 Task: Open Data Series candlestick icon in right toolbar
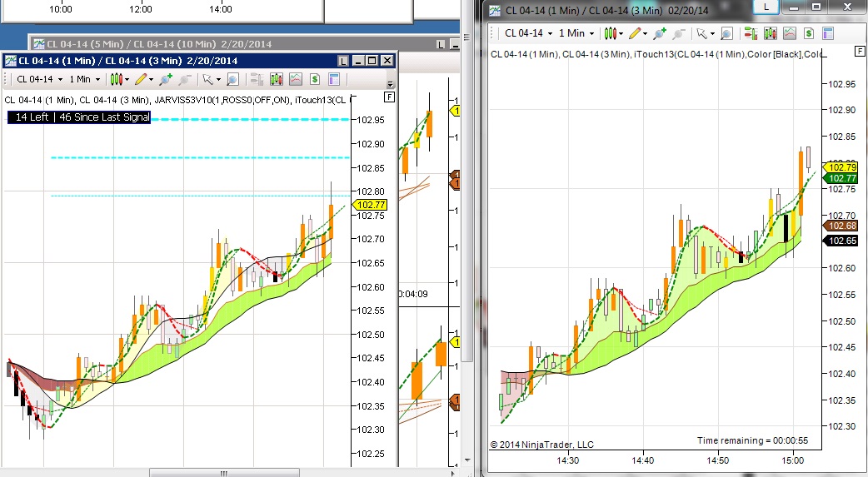(x=770, y=34)
